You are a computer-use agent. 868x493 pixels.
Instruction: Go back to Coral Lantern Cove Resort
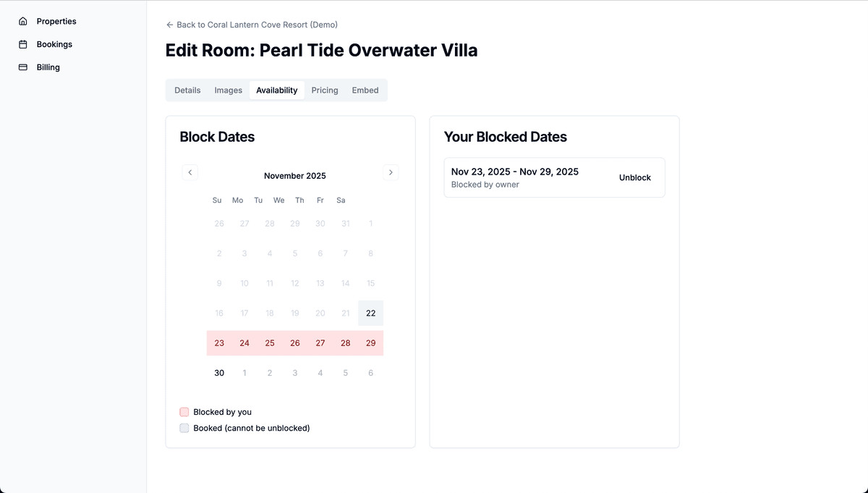tap(257, 25)
